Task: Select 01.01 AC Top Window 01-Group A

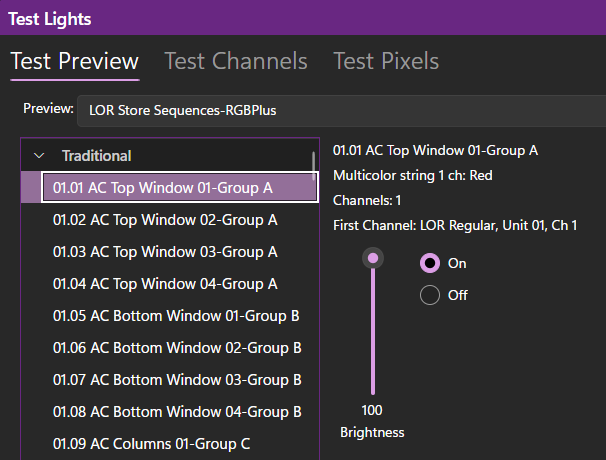Action: (163, 187)
